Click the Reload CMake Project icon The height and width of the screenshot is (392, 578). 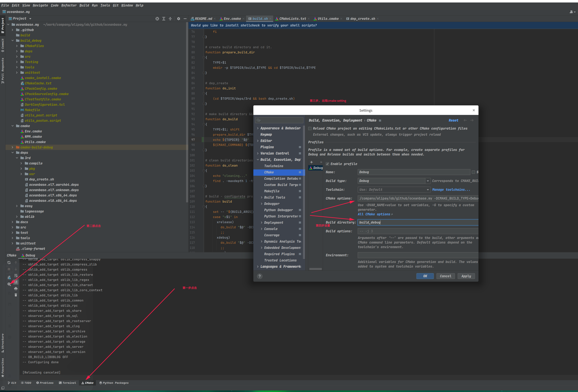9,262
